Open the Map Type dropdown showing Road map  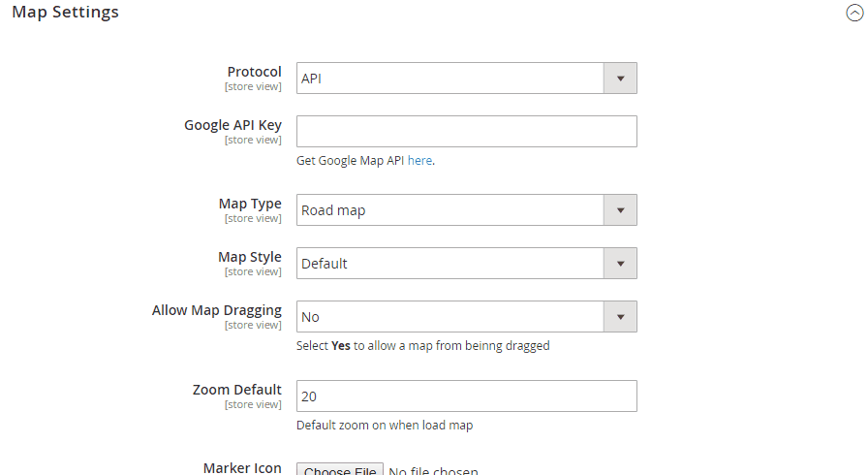[x=450, y=210]
